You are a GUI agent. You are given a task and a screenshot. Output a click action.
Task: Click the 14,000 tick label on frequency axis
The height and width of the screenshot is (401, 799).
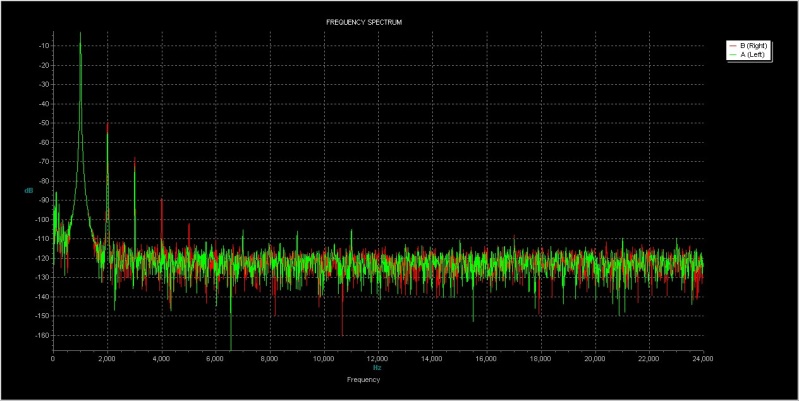point(432,359)
